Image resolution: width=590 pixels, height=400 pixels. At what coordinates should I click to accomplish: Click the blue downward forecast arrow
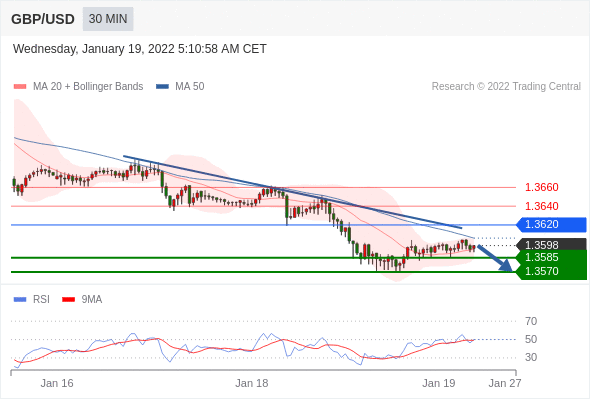click(495, 258)
